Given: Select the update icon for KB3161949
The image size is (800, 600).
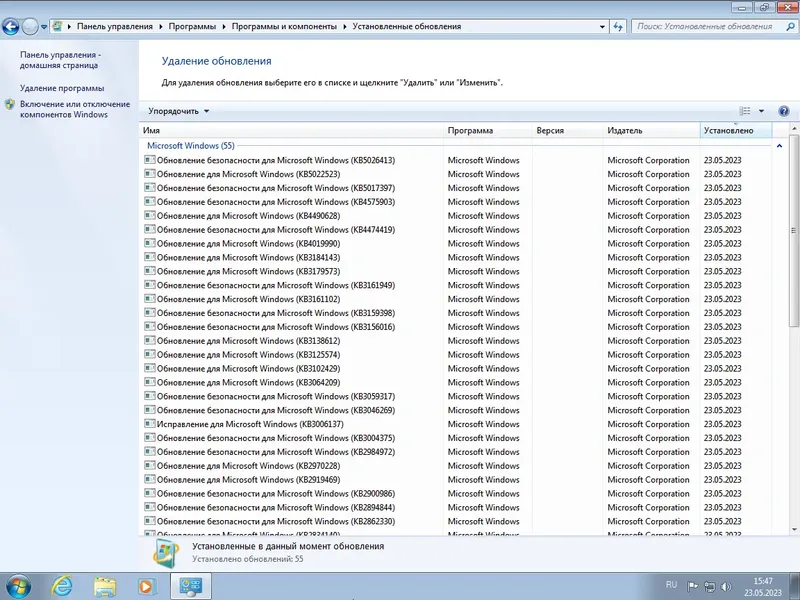Looking at the screenshot, I should [149, 285].
